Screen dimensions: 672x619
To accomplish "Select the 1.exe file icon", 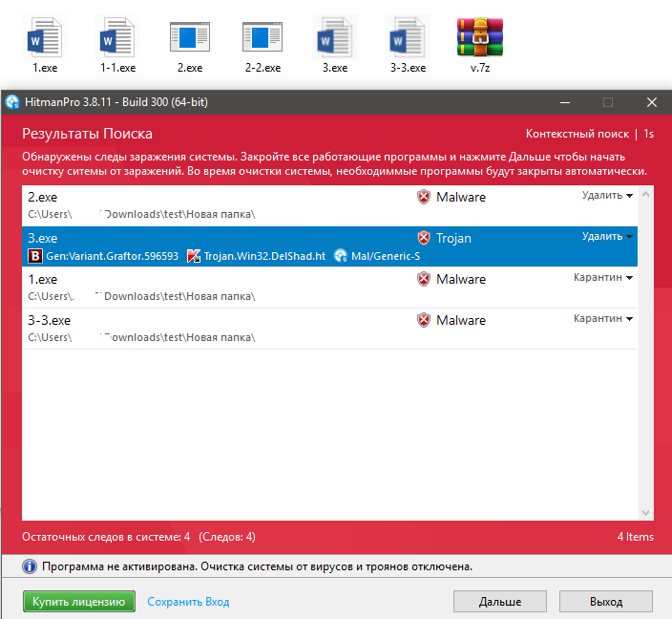I will (45, 37).
